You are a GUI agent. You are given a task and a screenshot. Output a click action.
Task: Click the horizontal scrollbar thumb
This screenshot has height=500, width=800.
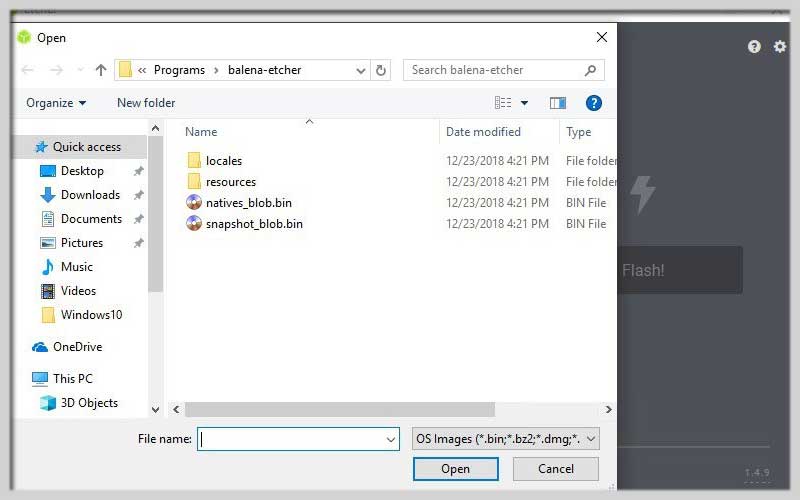click(340, 409)
